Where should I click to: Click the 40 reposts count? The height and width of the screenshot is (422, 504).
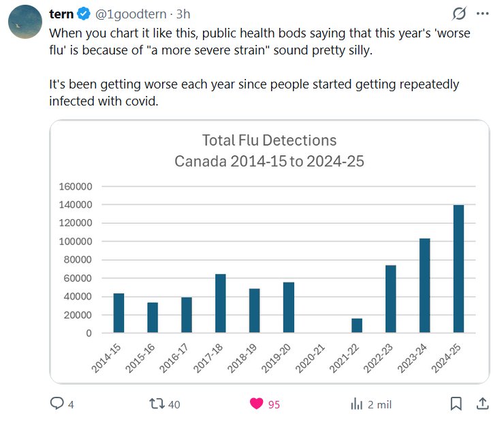point(174,404)
